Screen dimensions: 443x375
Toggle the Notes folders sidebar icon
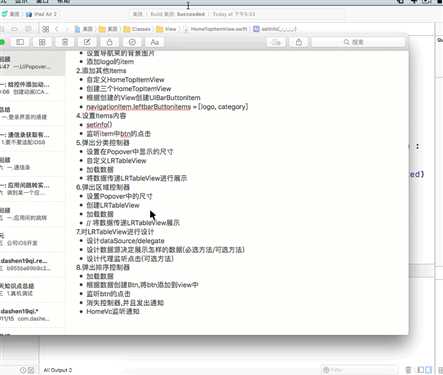coord(20,42)
